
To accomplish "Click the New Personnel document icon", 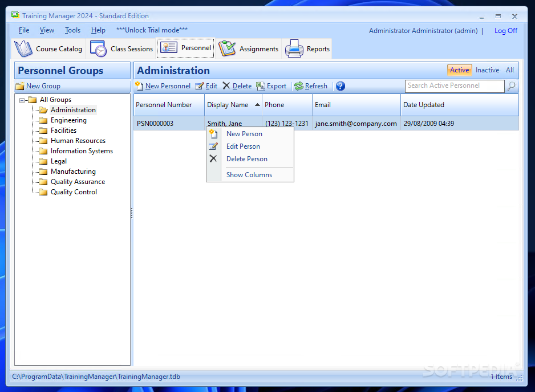I will [139, 86].
